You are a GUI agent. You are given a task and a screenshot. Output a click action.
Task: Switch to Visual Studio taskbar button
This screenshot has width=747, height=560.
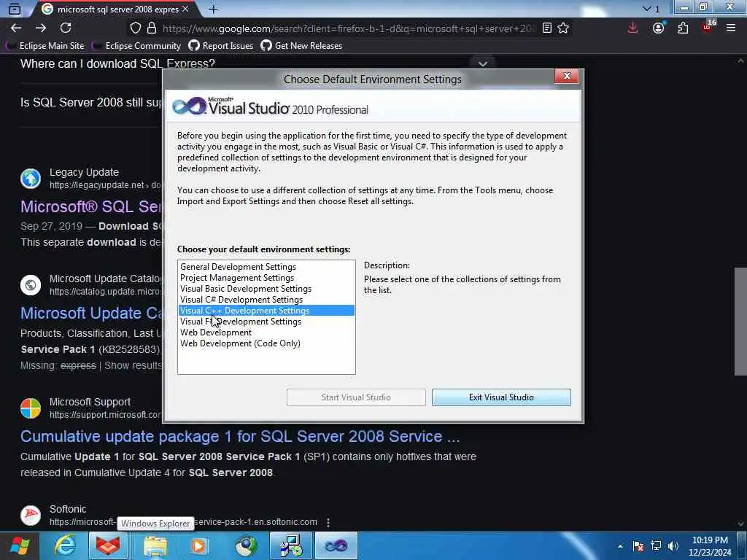click(336, 545)
